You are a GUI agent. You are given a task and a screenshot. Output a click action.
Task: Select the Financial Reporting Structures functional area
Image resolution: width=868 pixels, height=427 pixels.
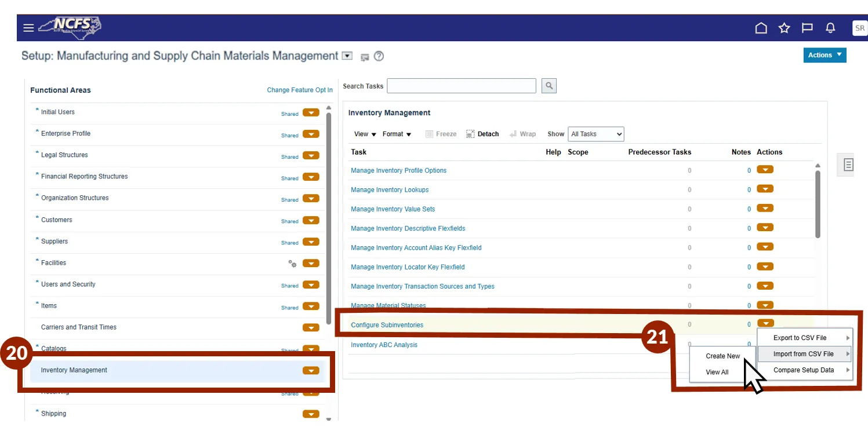85,177
